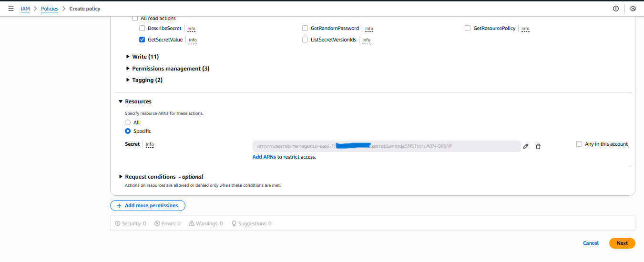644x262 pixels.
Task: Open Info link for ListSecretVersionIds
Action: point(366,40)
